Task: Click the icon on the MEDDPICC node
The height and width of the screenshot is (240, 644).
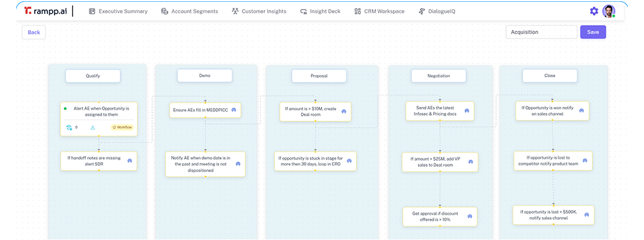Action: point(234,110)
